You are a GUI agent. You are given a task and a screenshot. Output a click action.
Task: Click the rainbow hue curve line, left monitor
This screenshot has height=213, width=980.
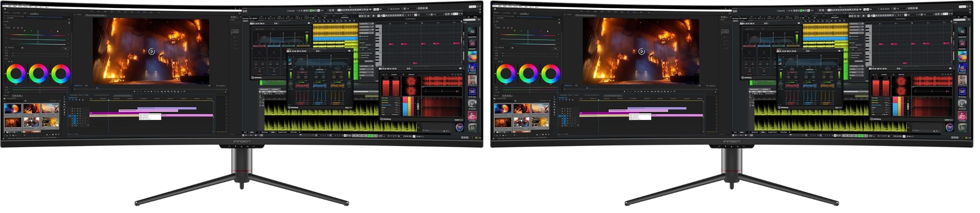(x=38, y=35)
